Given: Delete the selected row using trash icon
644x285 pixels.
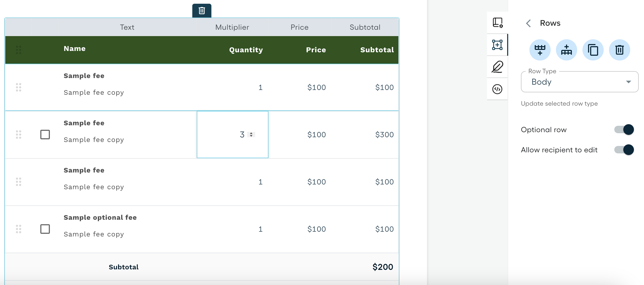Looking at the screenshot, I should point(619,50).
